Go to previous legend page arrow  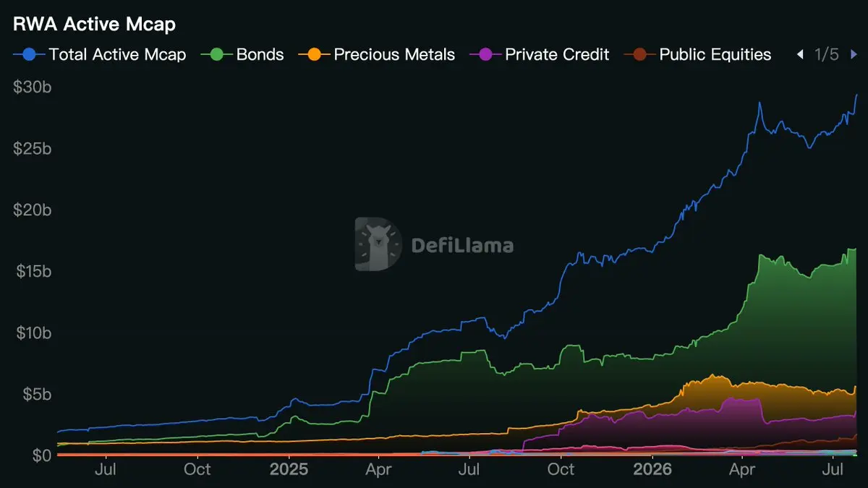pyautogui.click(x=800, y=54)
